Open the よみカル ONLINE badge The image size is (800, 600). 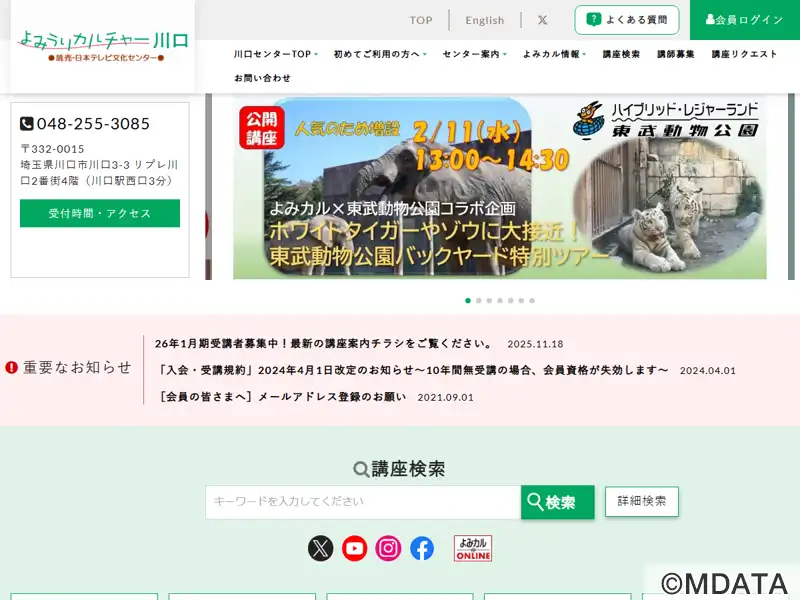[473, 548]
